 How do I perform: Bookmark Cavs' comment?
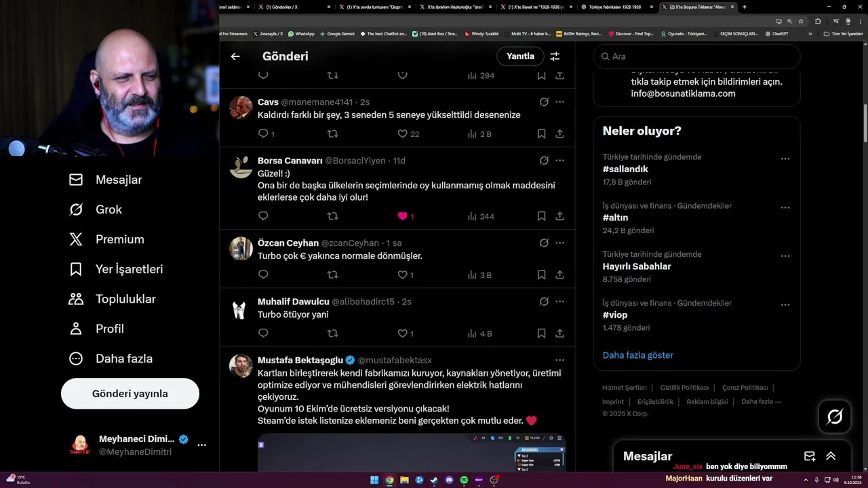click(x=541, y=134)
